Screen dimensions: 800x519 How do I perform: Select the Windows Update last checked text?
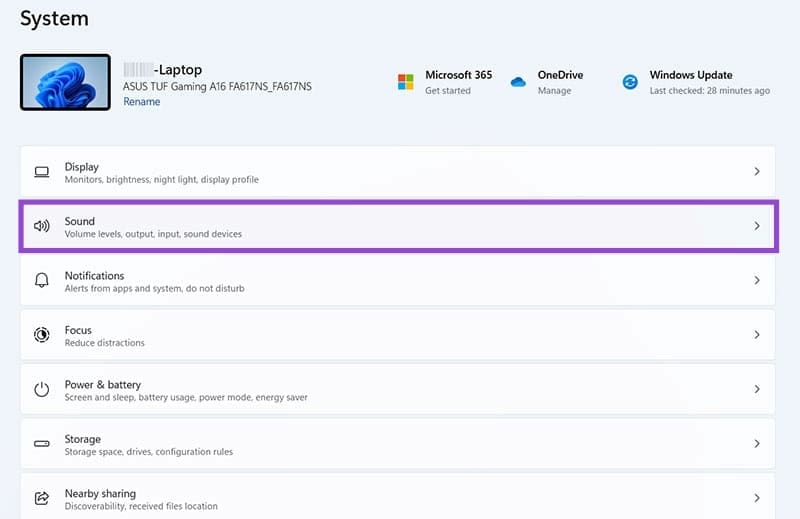(x=709, y=91)
